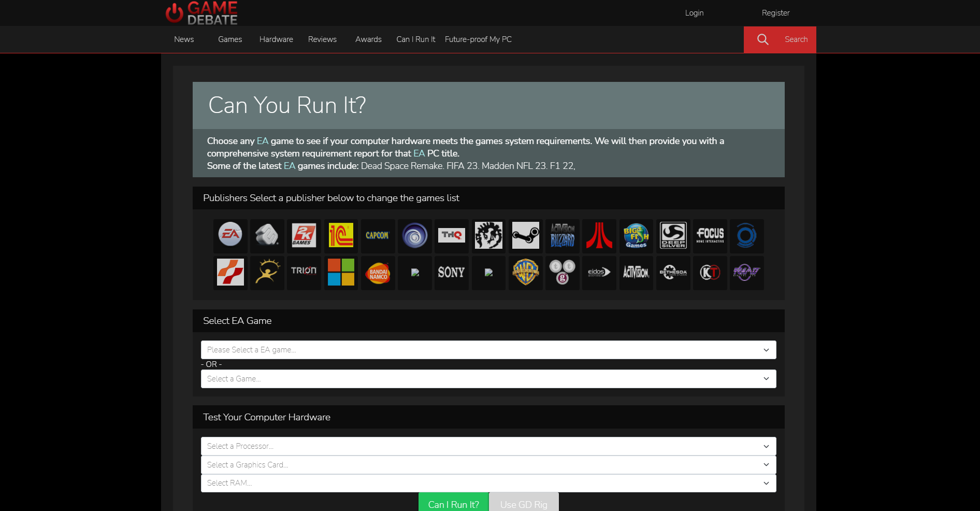Expand the Select a Graphics Card dropdown
The width and height of the screenshot is (980, 511).
coord(488,465)
